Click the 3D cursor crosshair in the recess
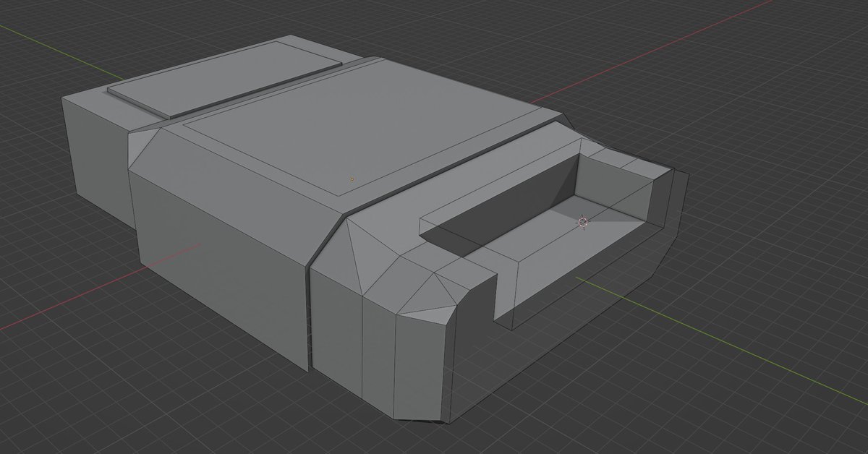The image size is (868, 454). 583,221
